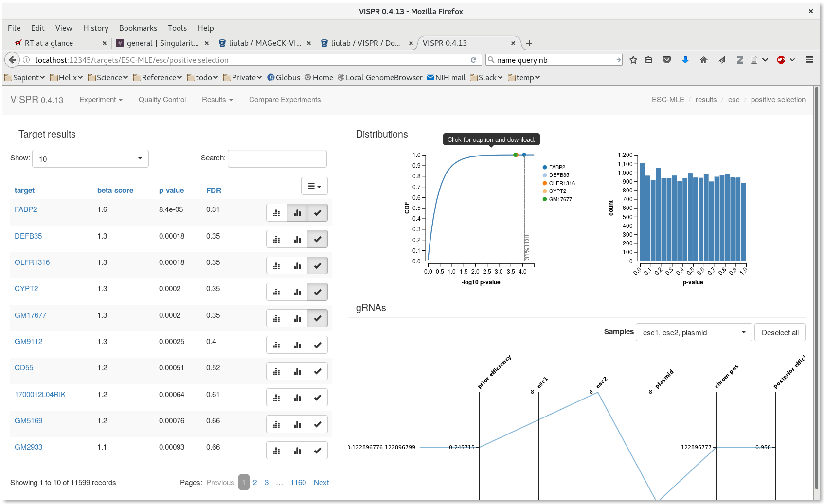This screenshot has width=824, height=504.
Task: Click the Zotero Z icon in the toolbar
Action: (740, 59)
